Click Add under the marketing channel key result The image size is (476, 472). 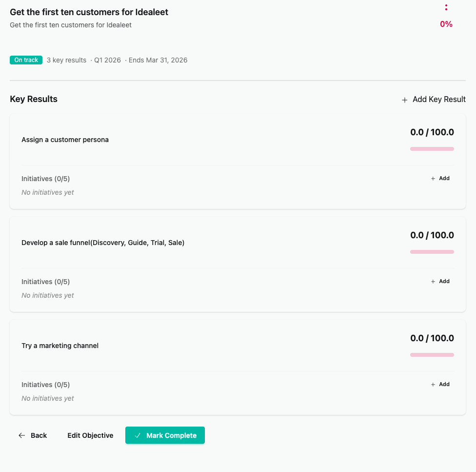(440, 384)
